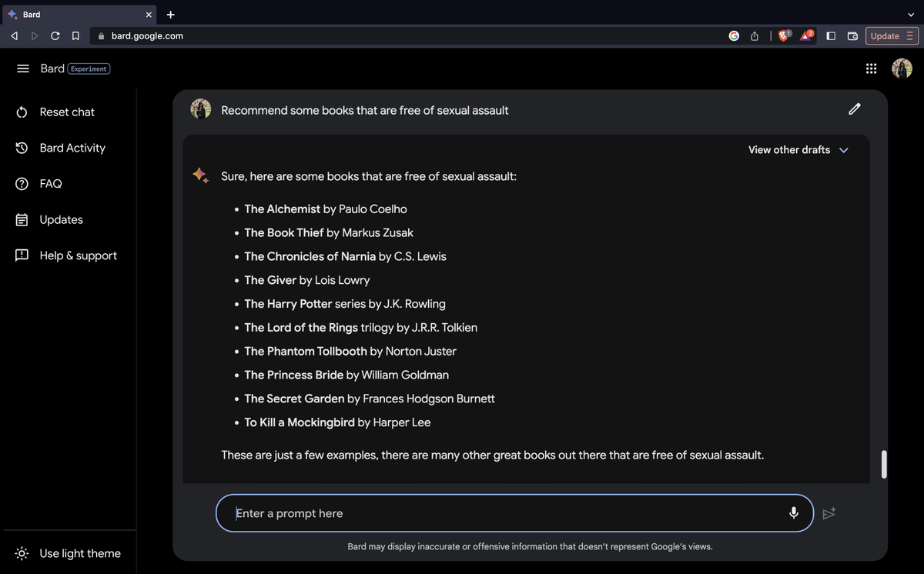
Task: Click Reset chat
Action: click(66, 112)
